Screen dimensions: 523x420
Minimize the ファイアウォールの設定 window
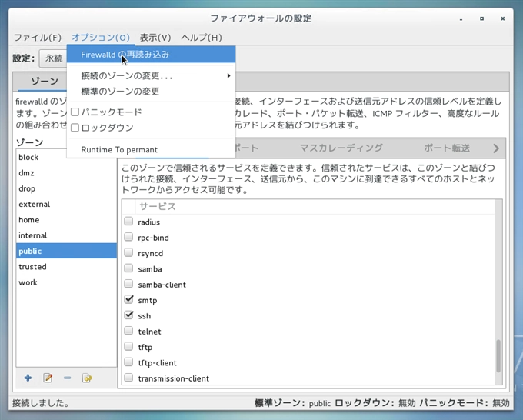pos(461,18)
